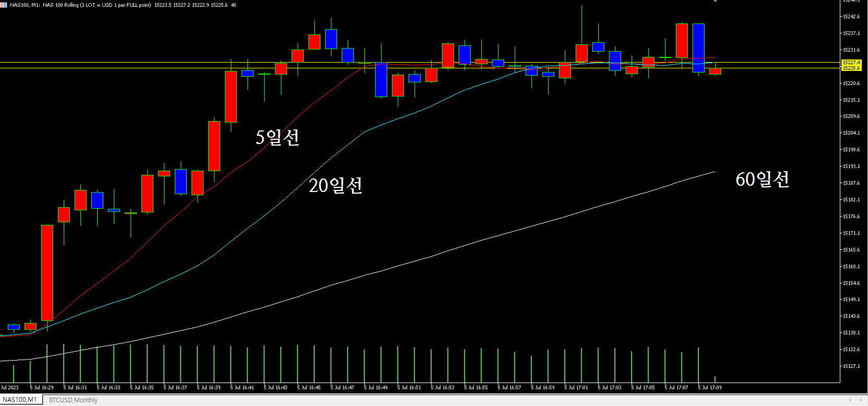Select the 20일선 text label
Image resolution: width=868 pixels, height=406 pixels.
pos(336,185)
